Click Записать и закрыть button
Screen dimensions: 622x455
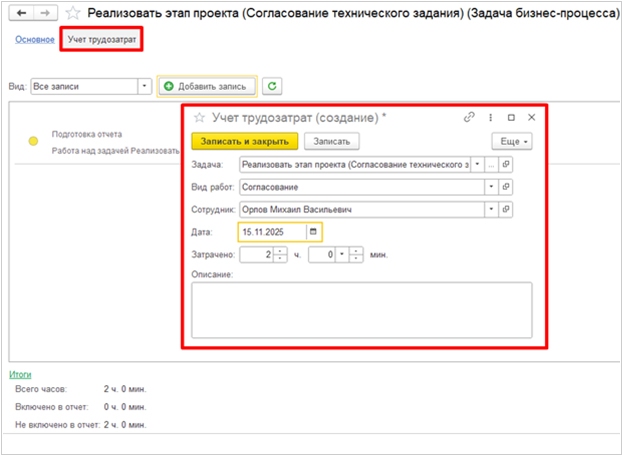click(244, 142)
